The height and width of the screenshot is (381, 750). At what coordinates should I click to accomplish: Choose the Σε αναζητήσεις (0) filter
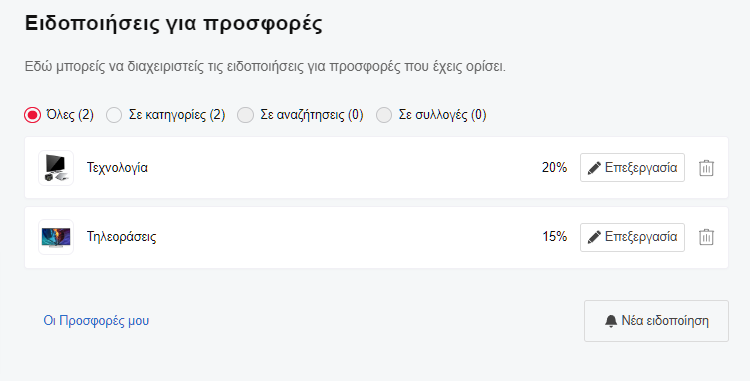(x=245, y=115)
